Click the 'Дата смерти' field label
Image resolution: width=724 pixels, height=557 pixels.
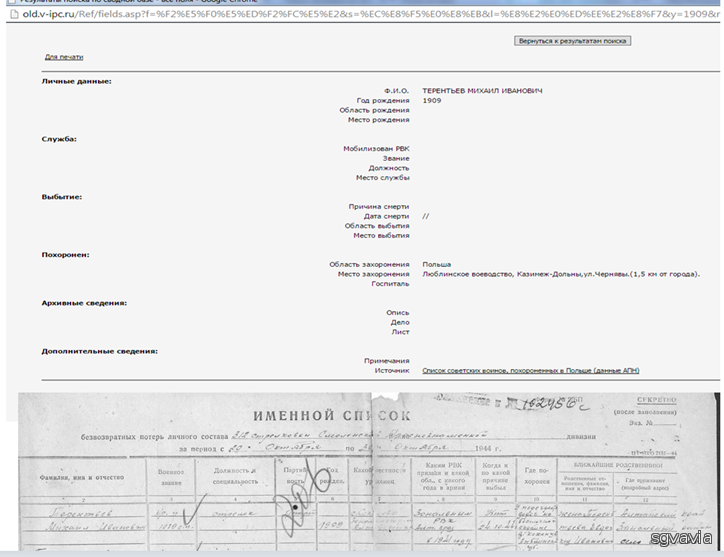click(x=386, y=216)
